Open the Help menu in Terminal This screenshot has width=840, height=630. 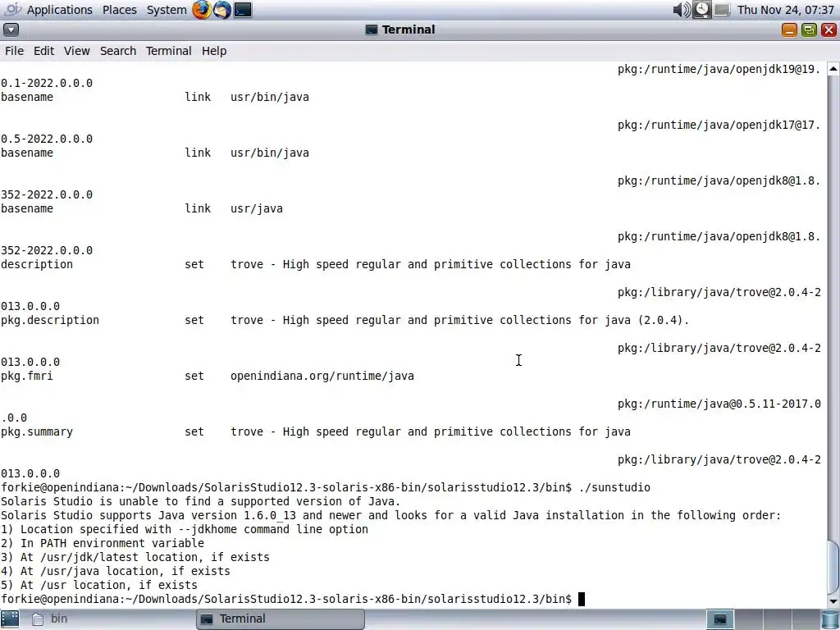pos(214,51)
